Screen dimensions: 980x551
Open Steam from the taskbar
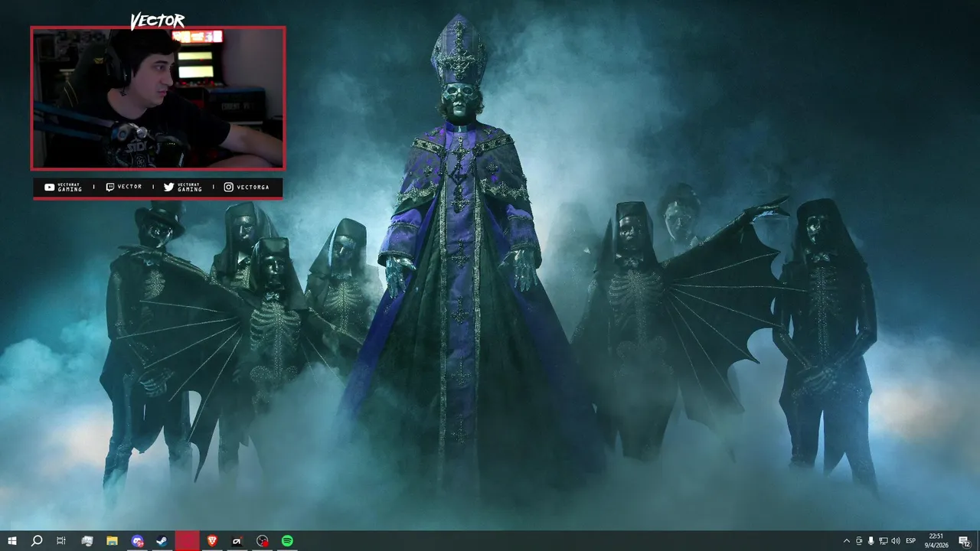[162, 541]
